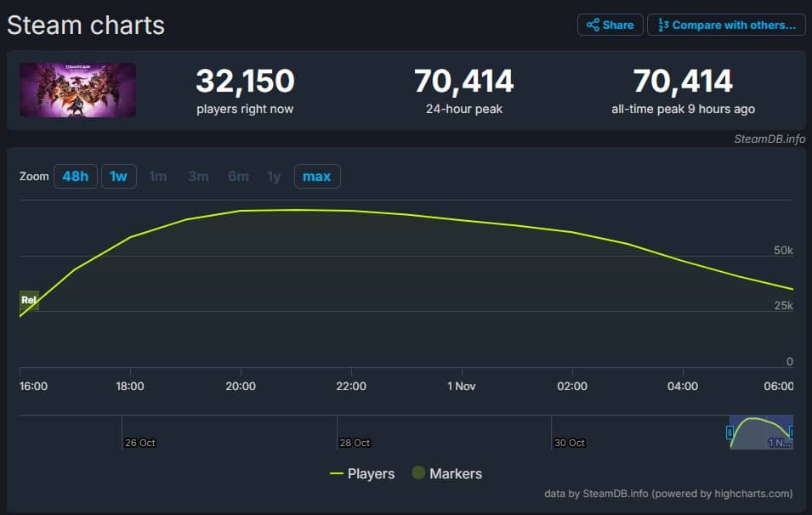
Task: Click the 0 y-axis label
Action: tap(790, 362)
